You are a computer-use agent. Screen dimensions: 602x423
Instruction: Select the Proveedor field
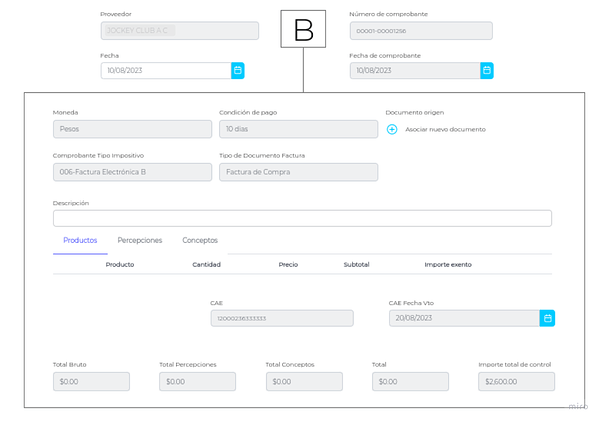(179, 31)
